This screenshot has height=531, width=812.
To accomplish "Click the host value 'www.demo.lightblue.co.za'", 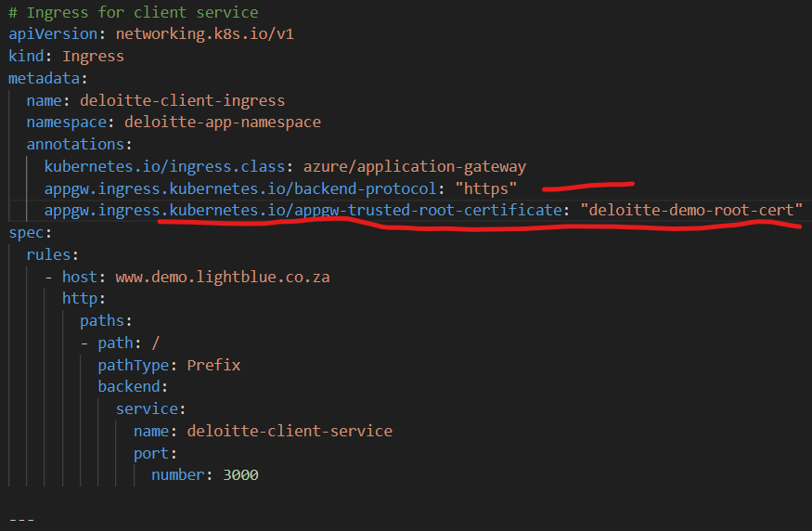I will [x=223, y=278].
